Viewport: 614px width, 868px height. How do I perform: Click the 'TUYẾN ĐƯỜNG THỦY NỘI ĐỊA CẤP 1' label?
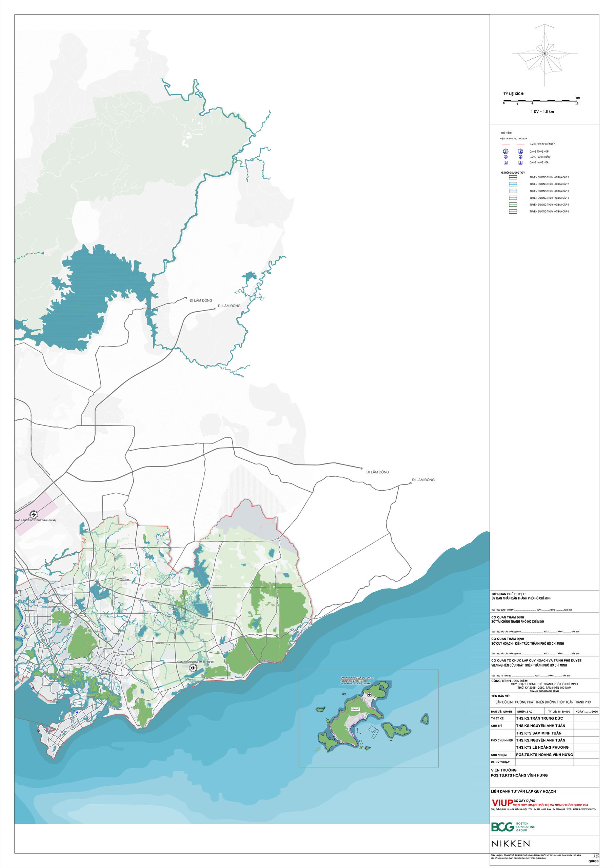[x=549, y=177]
